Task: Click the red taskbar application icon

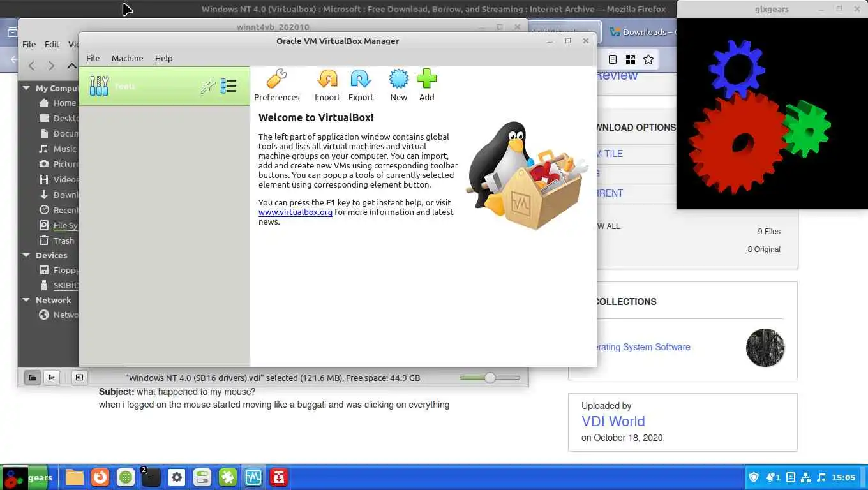Action: (x=279, y=477)
